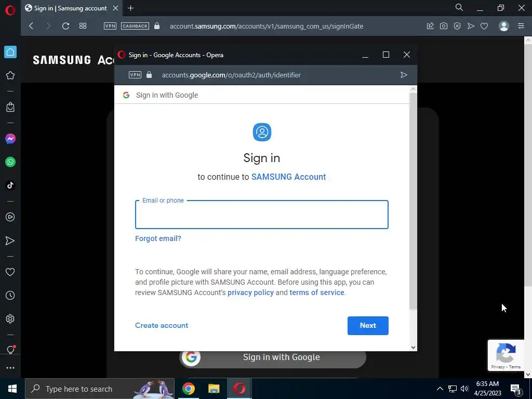Viewport: 532px width, 399px height.
Task: Open the privacy policy link
Action: tap(250, 292)
